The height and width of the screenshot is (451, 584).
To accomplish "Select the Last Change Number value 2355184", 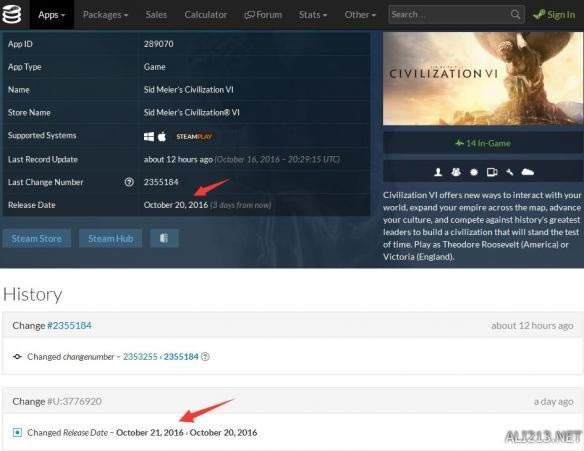I will (161, 182).
